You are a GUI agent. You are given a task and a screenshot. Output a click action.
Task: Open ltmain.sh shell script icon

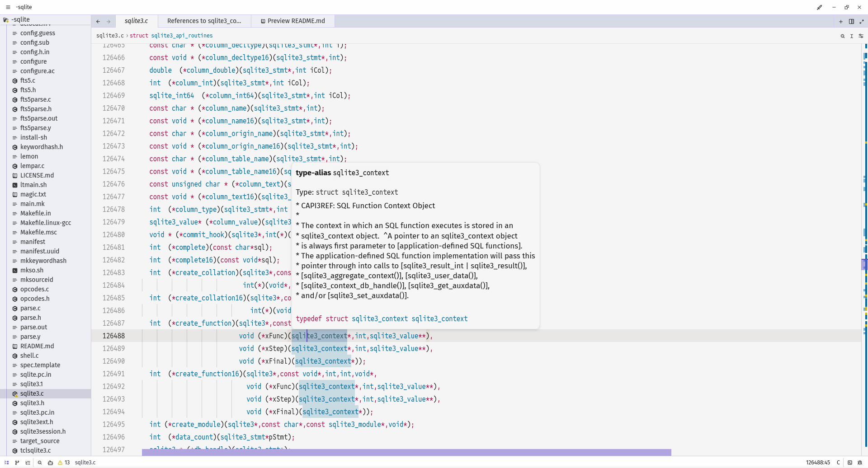(15, 185)
